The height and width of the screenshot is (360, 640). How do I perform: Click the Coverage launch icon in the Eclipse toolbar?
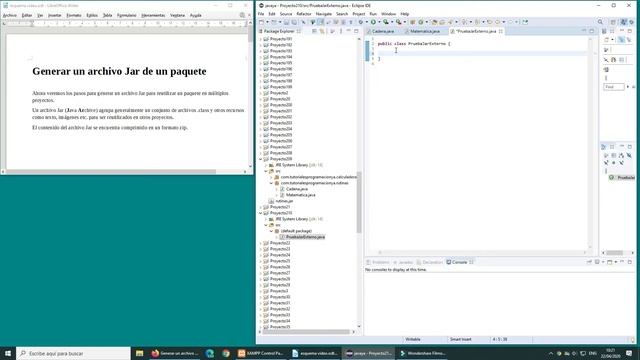tap(386, 22)
